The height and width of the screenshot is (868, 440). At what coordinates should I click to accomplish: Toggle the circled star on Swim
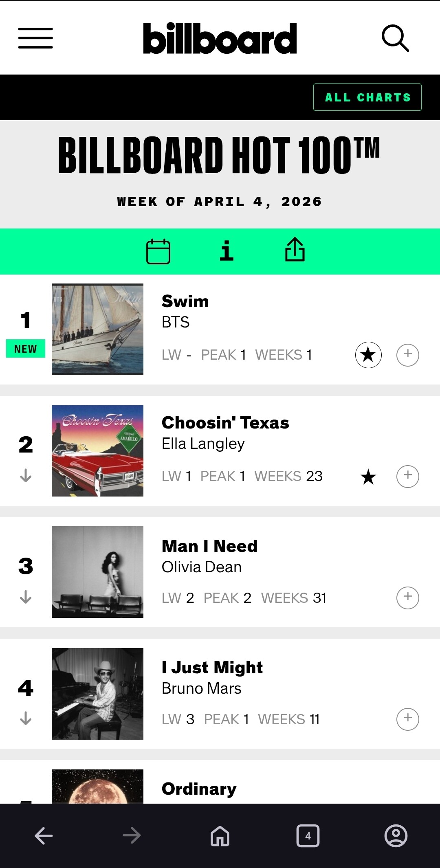[368, 355]
